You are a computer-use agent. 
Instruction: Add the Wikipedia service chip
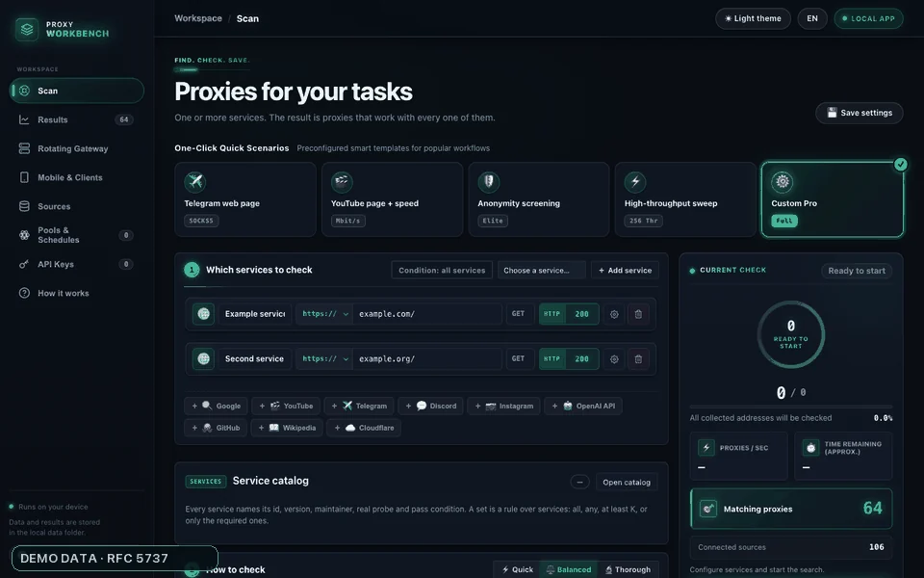(287, 428)
